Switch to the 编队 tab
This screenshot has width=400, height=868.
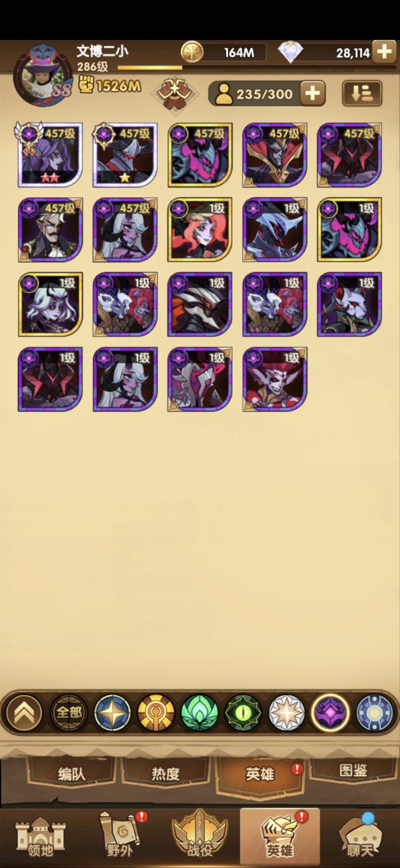[x=72, y=774]
